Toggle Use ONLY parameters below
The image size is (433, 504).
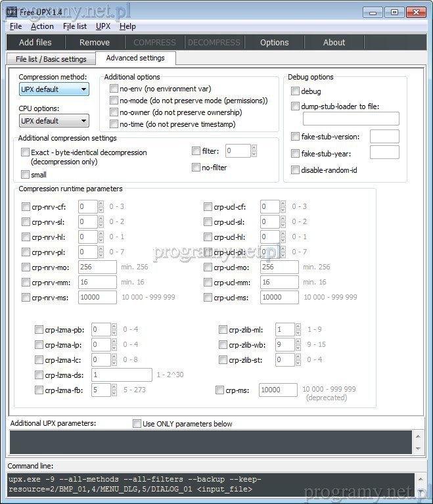[137, 424]
